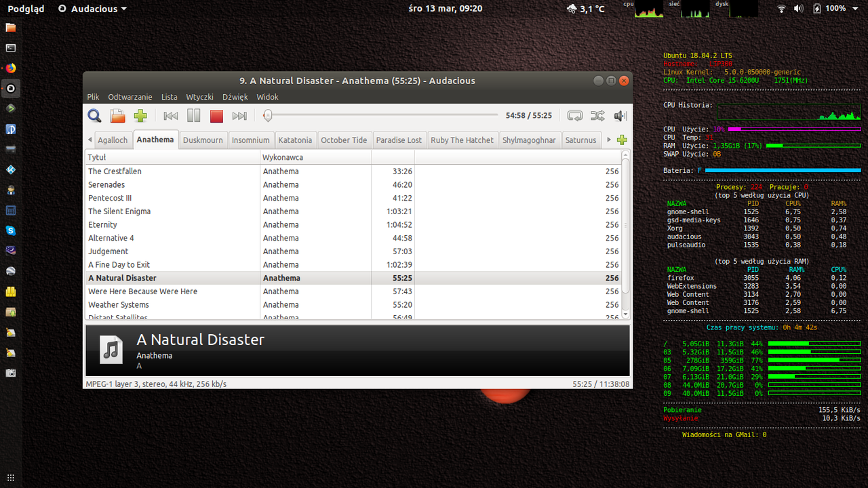Open the Lista menu

click(x=170, y=97)
